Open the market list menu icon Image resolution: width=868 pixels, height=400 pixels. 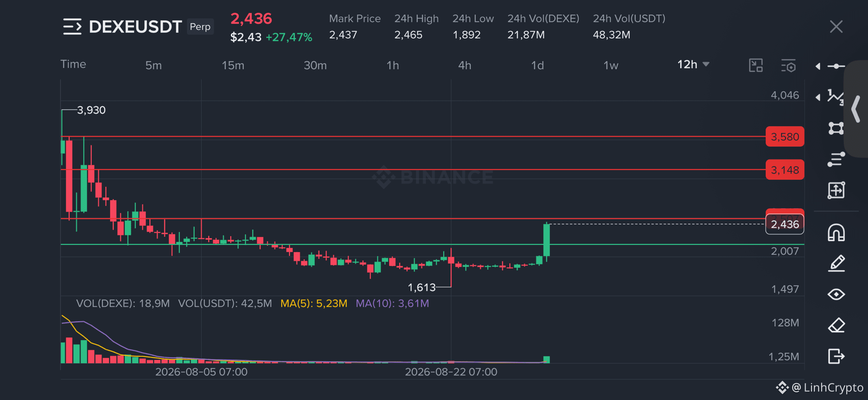tap(72, 27)
